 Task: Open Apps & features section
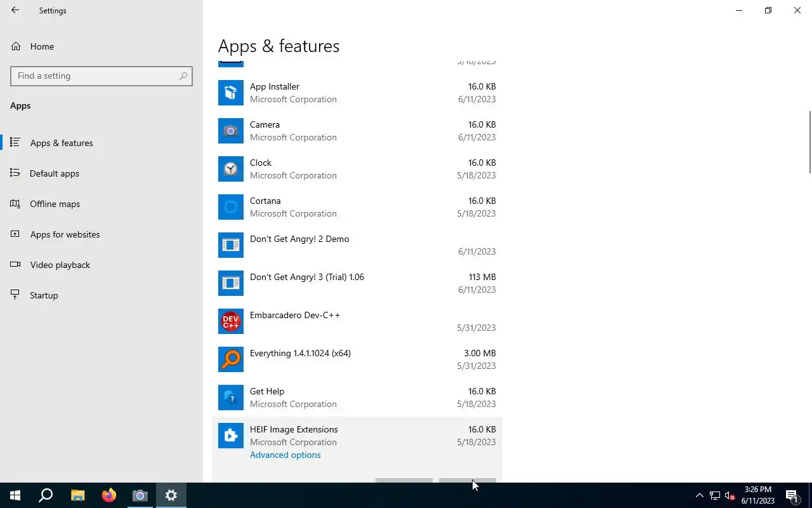tap(101, 143)
